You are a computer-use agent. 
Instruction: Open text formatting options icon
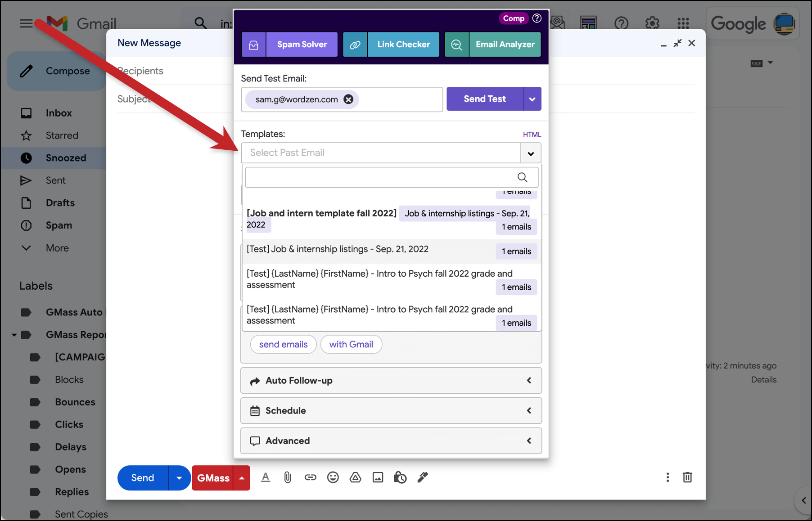[x=266, y=477]
